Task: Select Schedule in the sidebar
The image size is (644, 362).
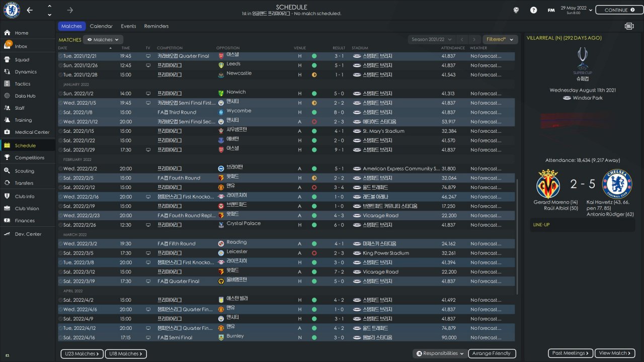Action: tap(28, 145)
